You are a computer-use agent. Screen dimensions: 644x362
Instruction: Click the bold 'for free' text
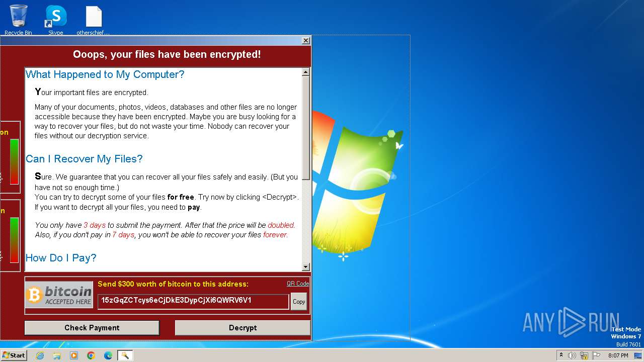click(x=181, y=197)
